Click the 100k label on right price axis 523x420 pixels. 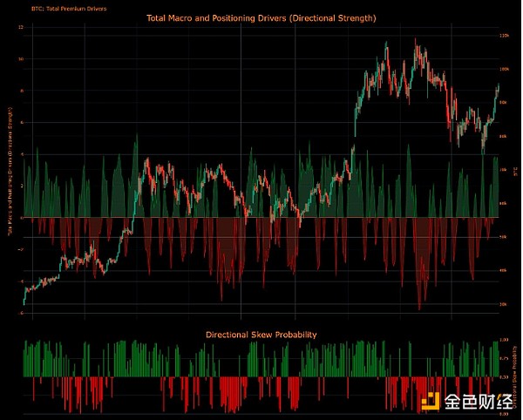504,69
